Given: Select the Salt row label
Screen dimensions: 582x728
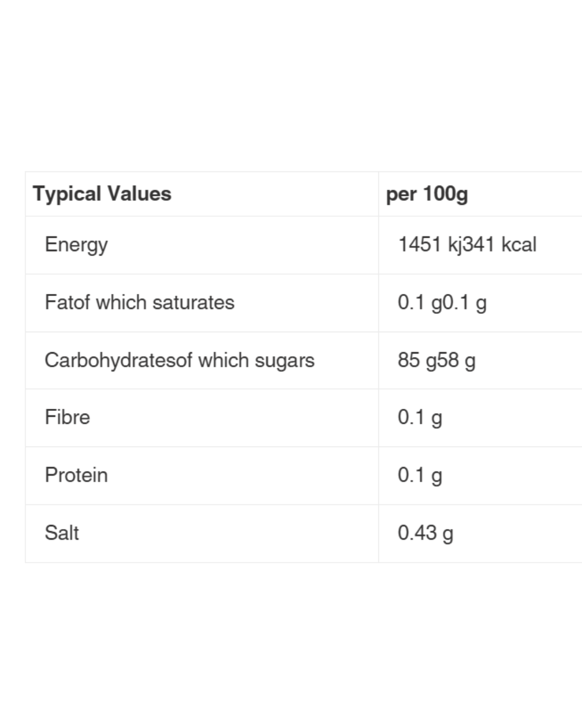Looking at the screenshot, I should (62, 533).
